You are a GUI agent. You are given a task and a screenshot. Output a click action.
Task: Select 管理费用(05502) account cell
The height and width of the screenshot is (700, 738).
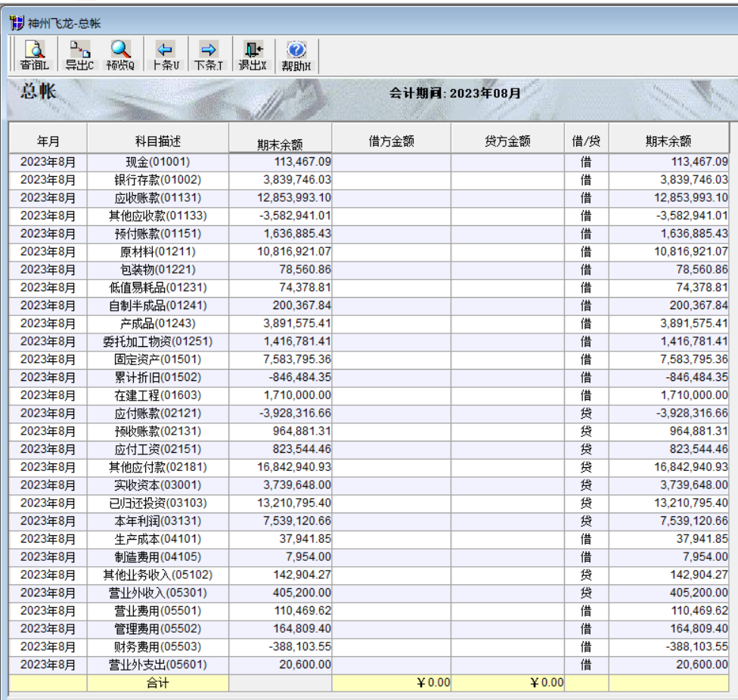click(158, 629)
